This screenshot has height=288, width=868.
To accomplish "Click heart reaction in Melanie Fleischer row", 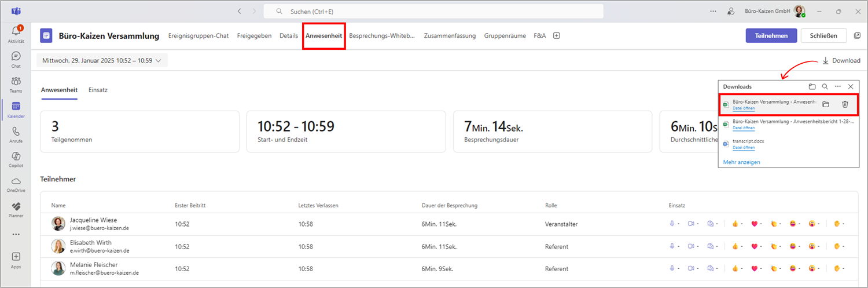I will [x=754, y=268].
